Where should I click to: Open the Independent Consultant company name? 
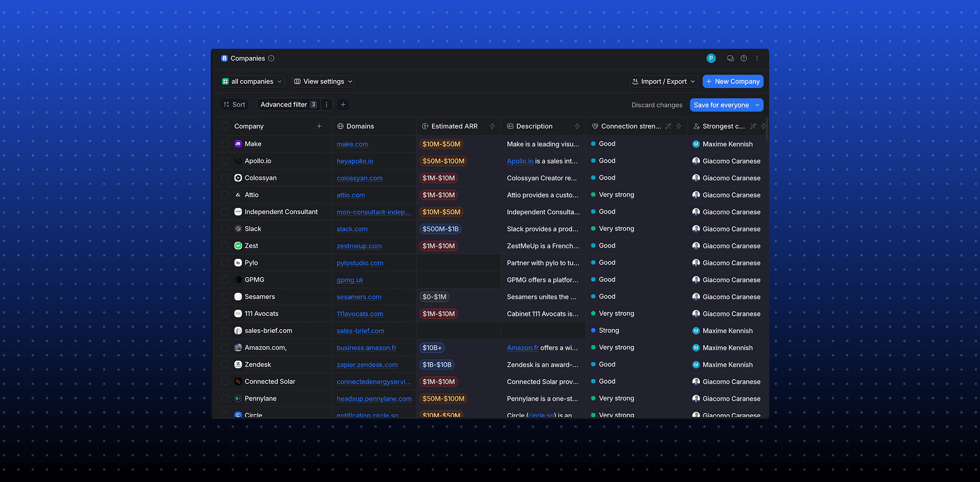[x=281, y=212]
